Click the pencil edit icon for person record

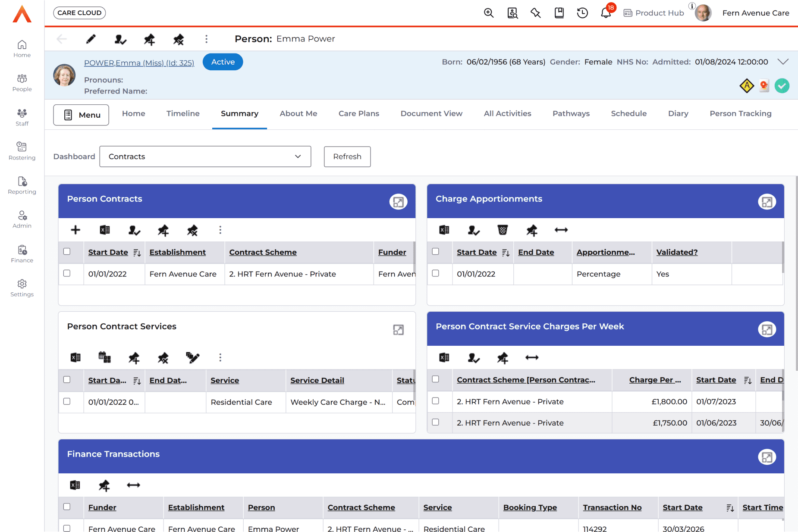coord(91,39)
